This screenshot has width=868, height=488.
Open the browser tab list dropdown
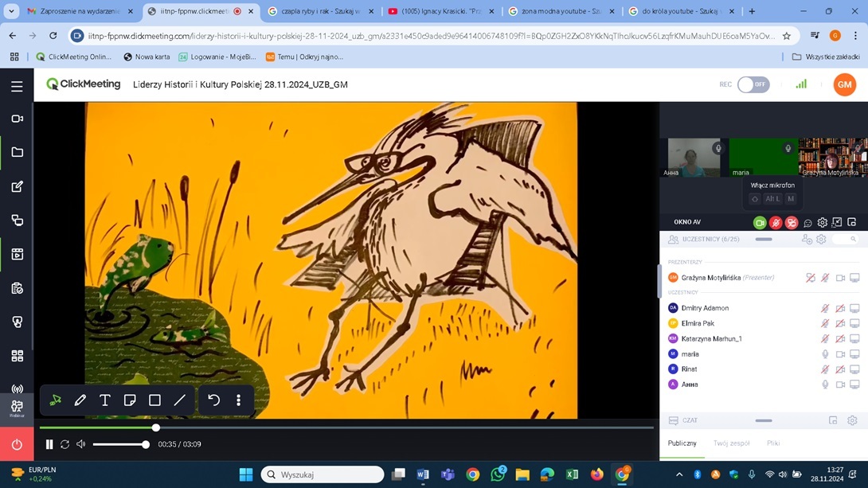11,11
